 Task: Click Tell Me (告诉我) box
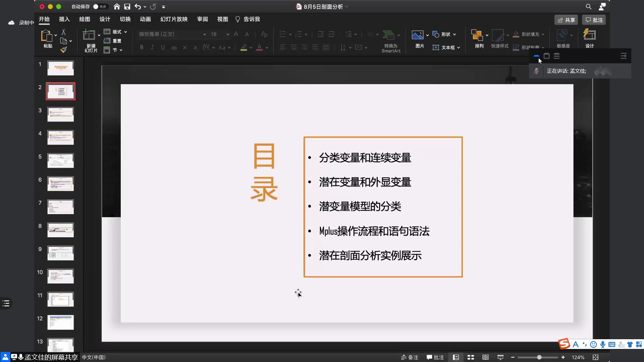pos(248,19)
